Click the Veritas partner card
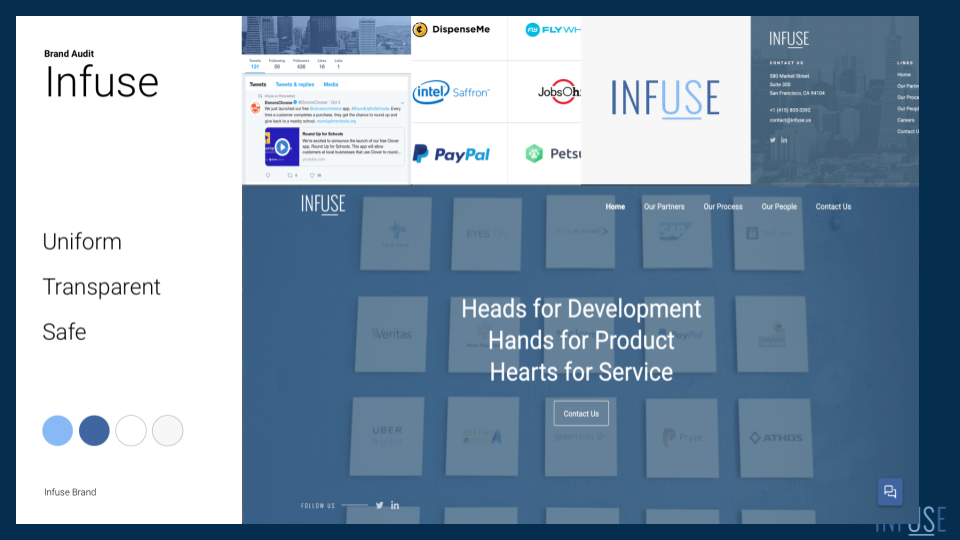Screen dimensions: 960x540 tap(392, 334)
